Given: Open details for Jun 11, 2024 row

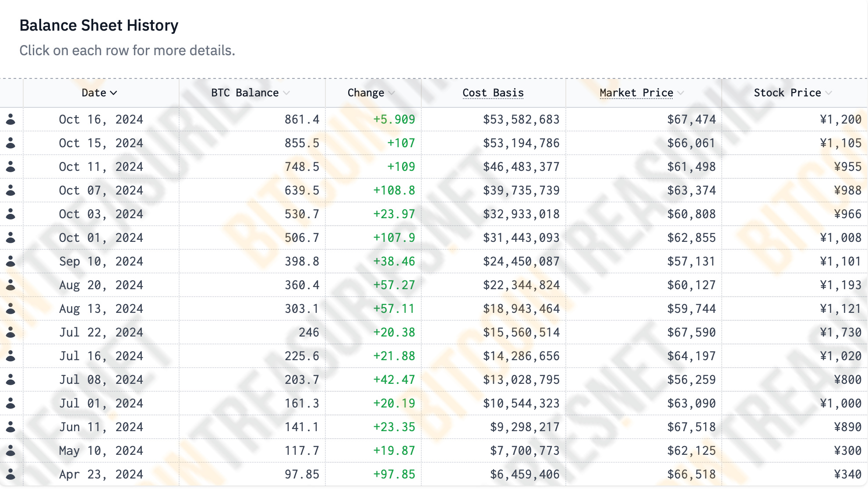Looking at the screenshot, I should tap(101, 427).
